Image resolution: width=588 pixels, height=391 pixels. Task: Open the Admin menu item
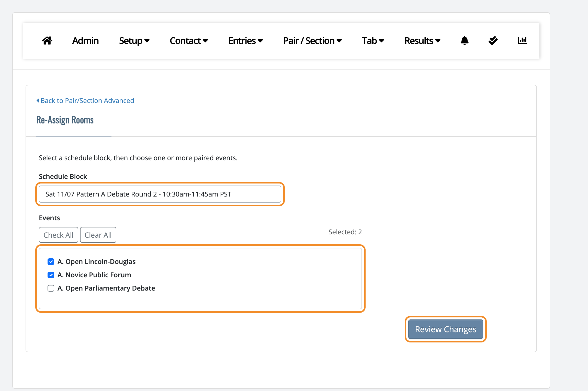[85, 41]
